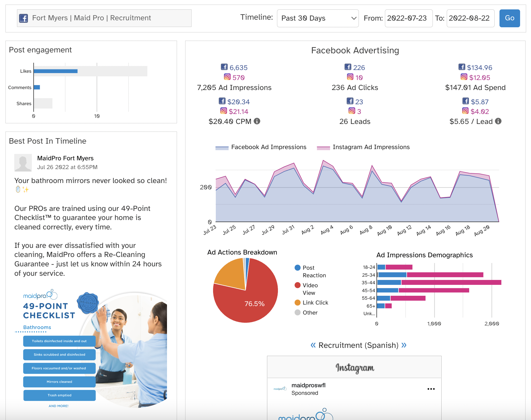Click the 7,205 Ad Impressions total
The width and height of the screenshot is (531, 420).
(x=234, y=88)
